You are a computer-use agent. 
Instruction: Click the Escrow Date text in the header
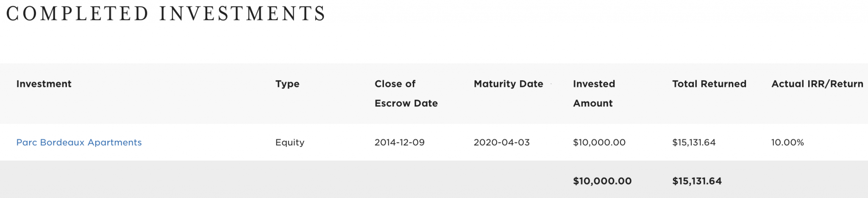click(406, 103)
